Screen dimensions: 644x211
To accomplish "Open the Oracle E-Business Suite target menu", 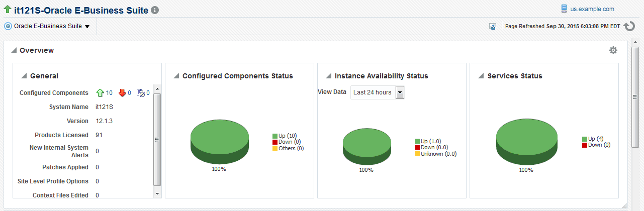I will (52, 26).
